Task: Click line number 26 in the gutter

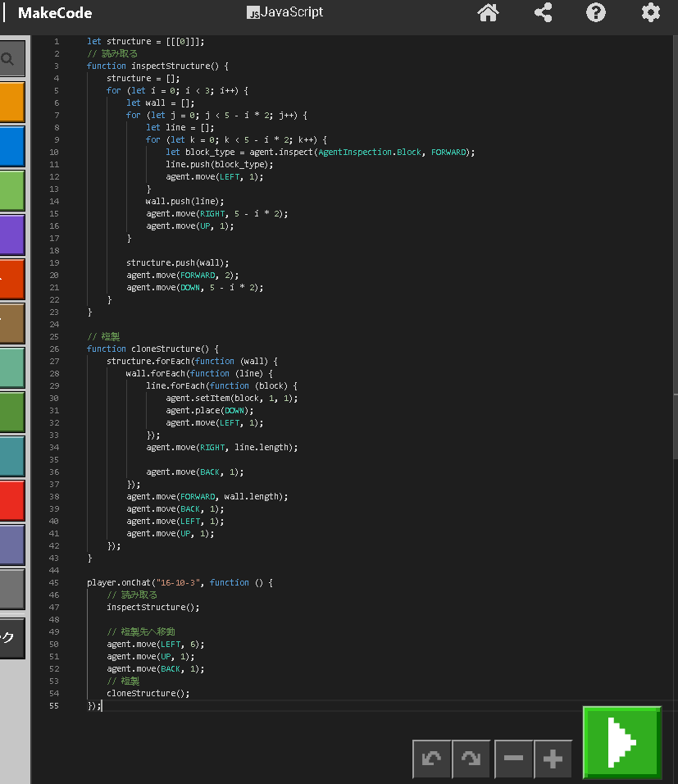Action: coord(54,349)
